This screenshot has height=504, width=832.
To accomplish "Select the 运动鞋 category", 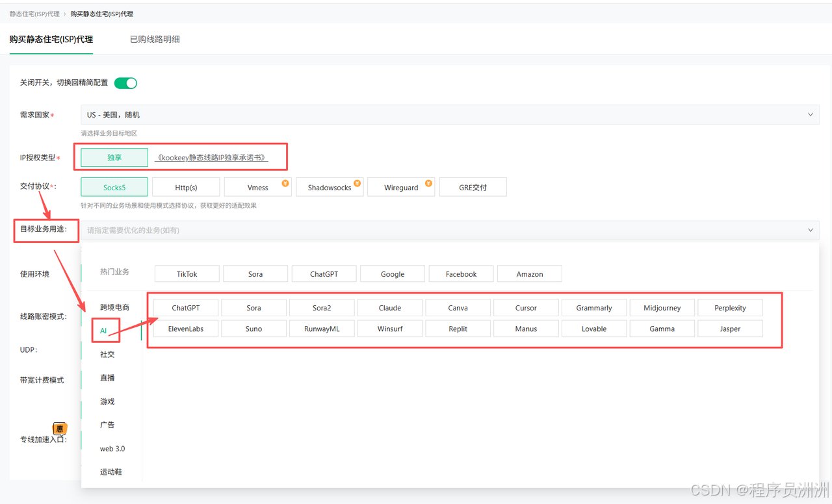I will coord(111,472).
